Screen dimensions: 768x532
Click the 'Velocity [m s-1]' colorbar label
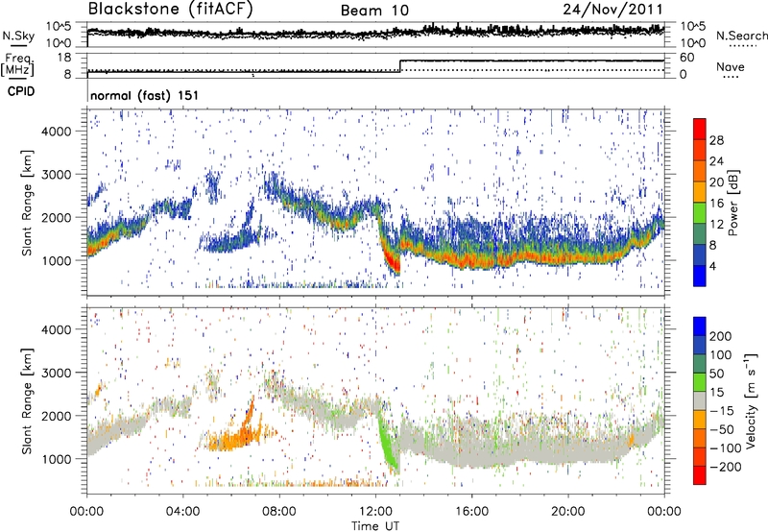pyautogui.click(x=751, y=400)
